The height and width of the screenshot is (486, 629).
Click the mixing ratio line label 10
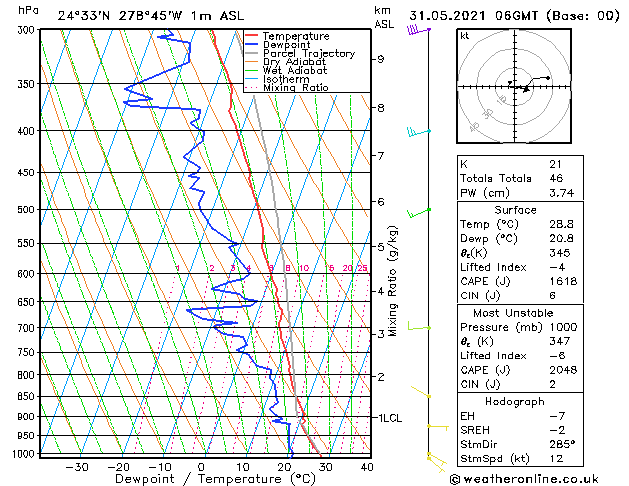pos(304,268)
